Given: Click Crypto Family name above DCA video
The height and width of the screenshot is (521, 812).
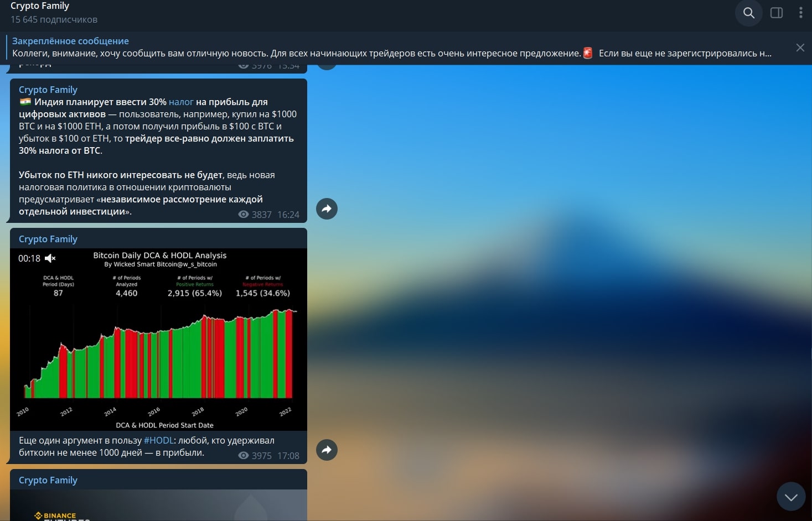Looking at the screenshot, I should (x=48, y=239).
